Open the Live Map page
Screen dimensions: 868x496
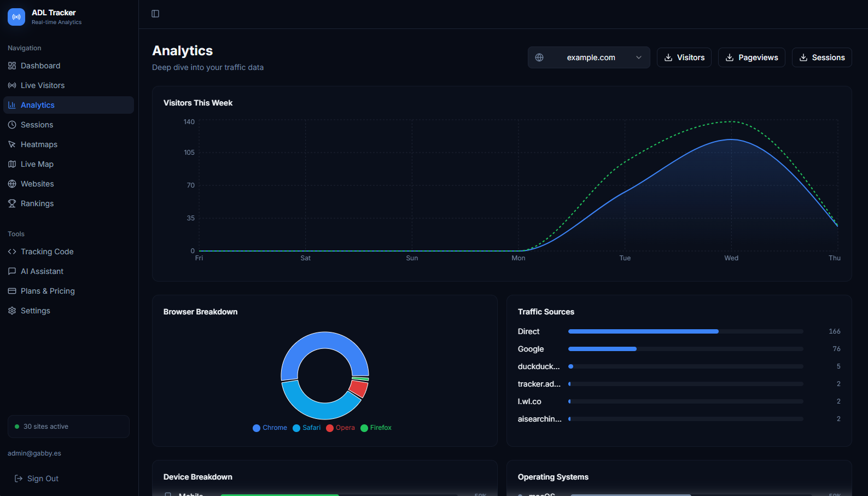68,164
